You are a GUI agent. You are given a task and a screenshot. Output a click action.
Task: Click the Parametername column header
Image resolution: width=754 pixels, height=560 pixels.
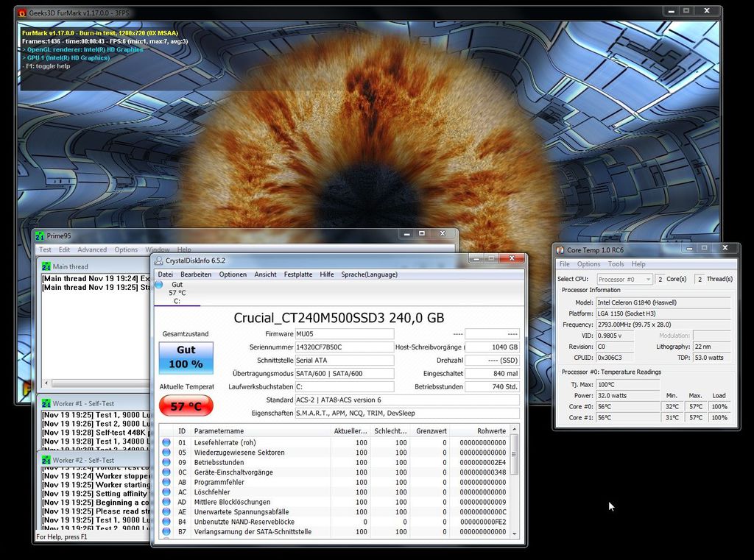[261, 430]
